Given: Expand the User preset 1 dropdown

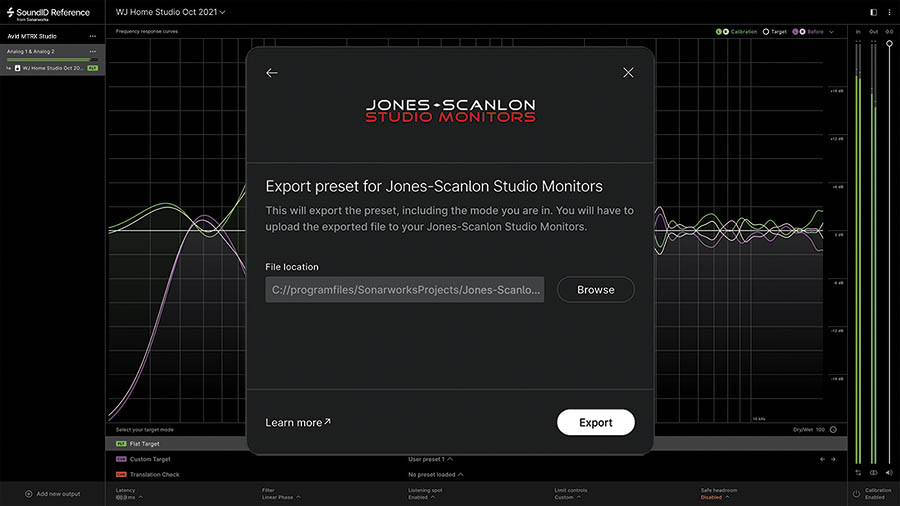Looking at the screenshot, I should point(430,459).
